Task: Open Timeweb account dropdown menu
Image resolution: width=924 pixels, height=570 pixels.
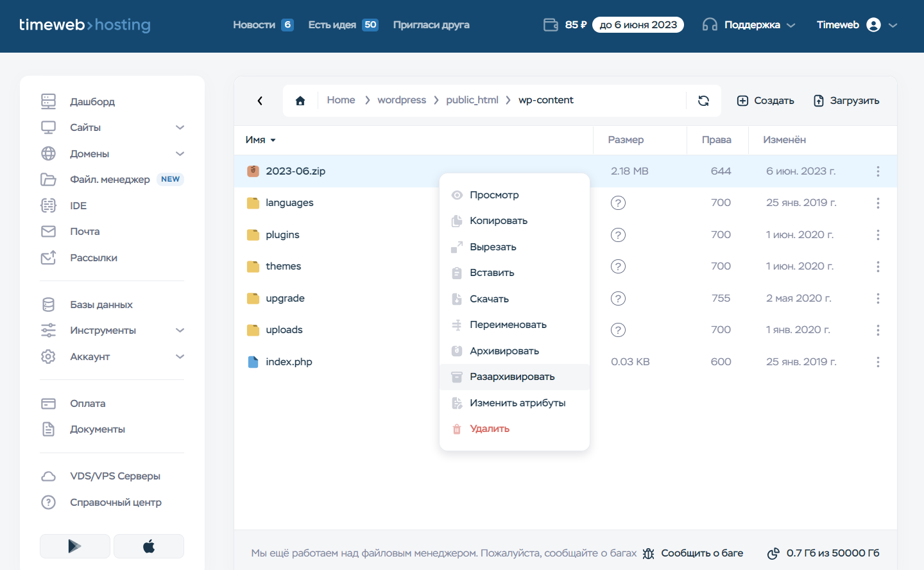Action: tap(857, 25)
